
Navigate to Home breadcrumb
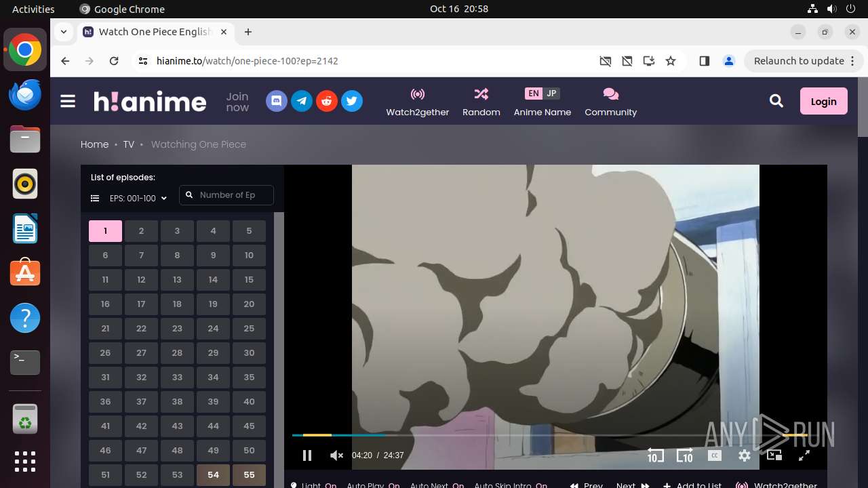[94, 144]
